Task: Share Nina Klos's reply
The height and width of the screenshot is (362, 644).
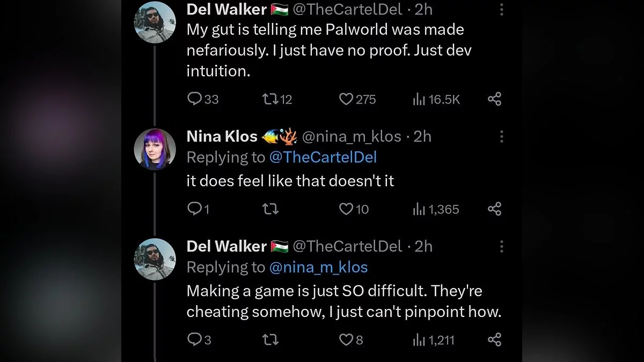Action: [x=494, y=209]
